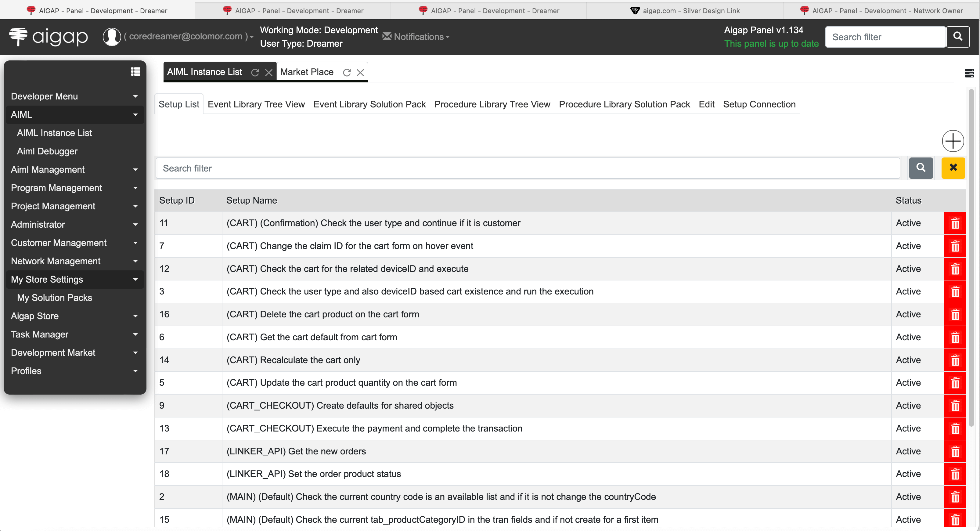This screenshot has height=531, width=980.
Task: Expand Customer Management in sidebar
Action: pyautogui.click(x=74, y=243)
